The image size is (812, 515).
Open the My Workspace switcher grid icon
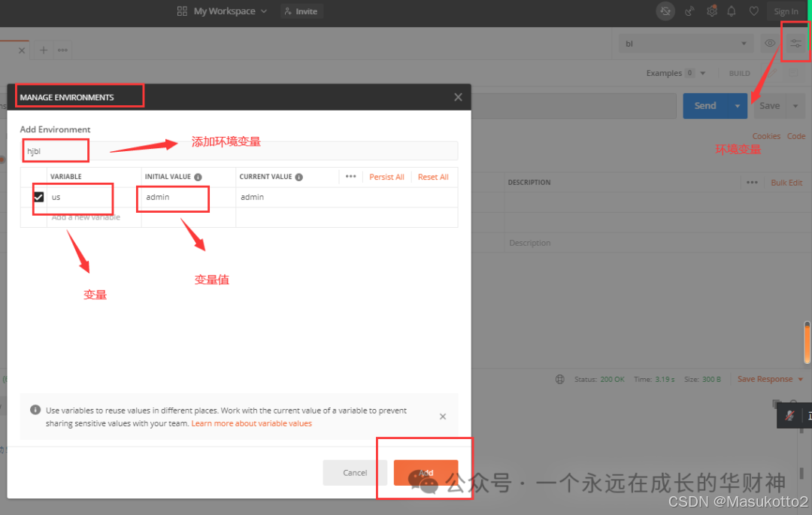[x=182, y=11]
